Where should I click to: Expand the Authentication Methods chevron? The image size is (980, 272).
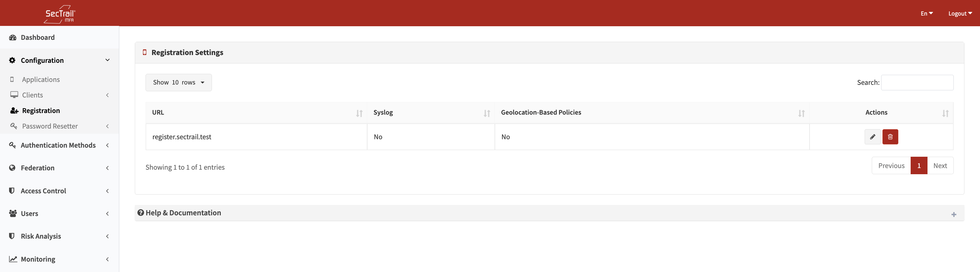tap(107, 145)
